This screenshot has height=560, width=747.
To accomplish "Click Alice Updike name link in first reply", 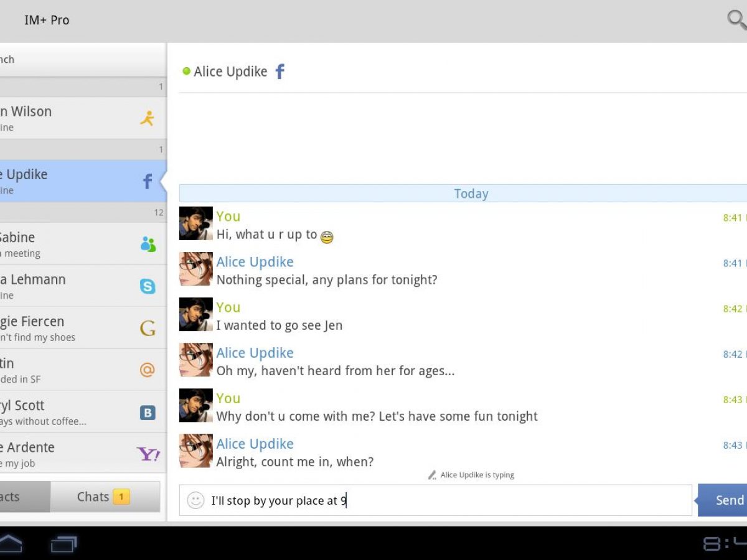I will point(255,262).
